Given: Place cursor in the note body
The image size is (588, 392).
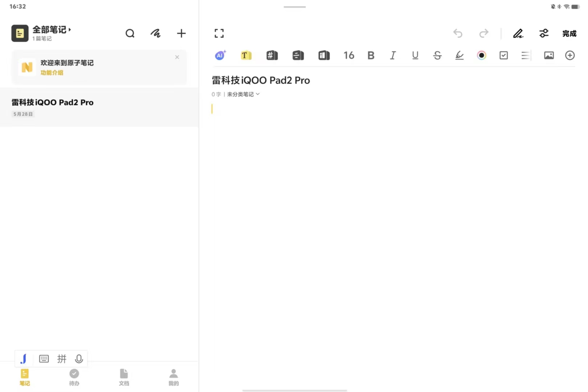Looking at the screenshot, I should [393, 109].
